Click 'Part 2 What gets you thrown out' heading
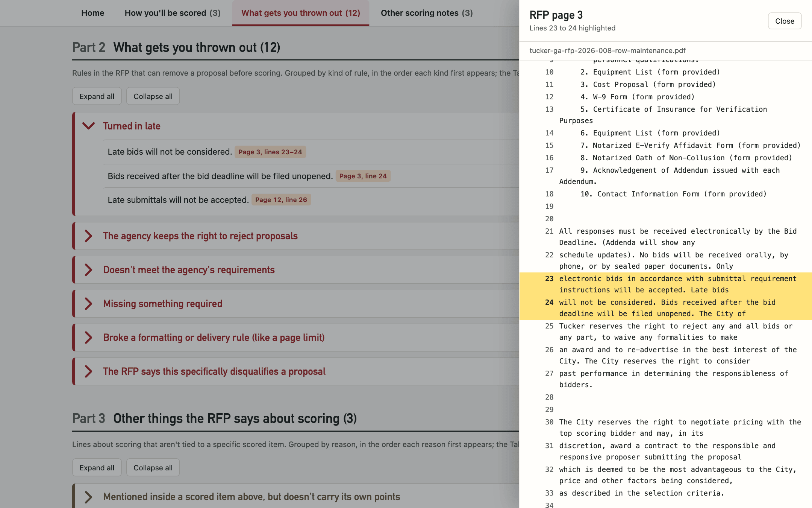This screenshot has height=508, width=812. [x=176, y=47]
